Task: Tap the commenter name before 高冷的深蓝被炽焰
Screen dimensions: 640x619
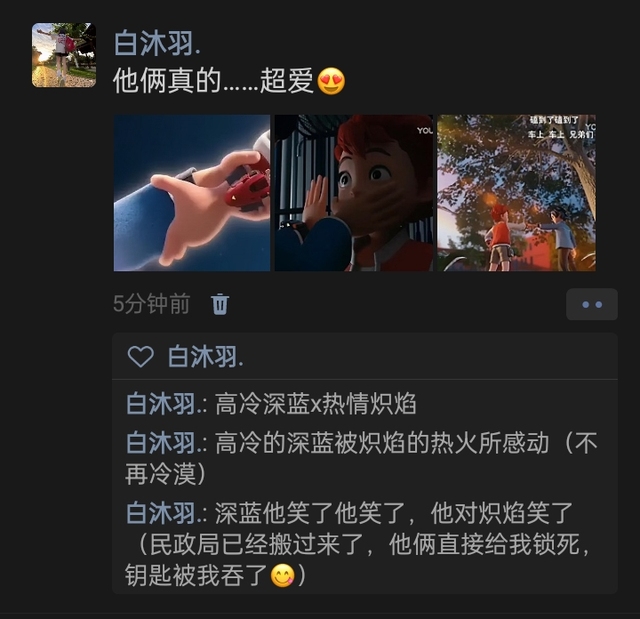Action: click(x=167, y=443)
